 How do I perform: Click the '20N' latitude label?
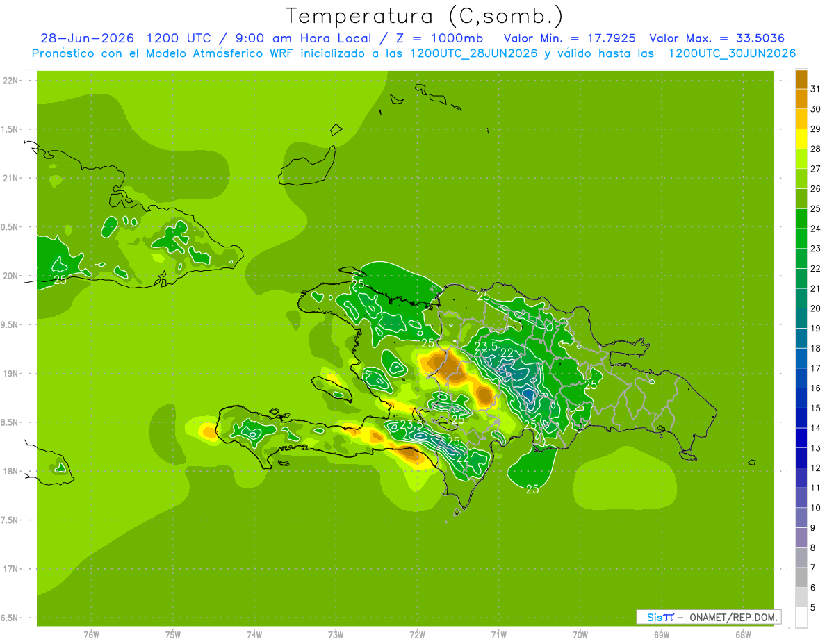[12, 276]
